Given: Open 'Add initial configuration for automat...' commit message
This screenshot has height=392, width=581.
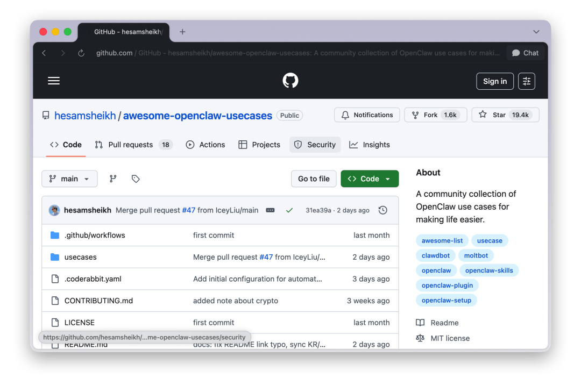Looking at the screenshot, I should (x=258, y=279).
